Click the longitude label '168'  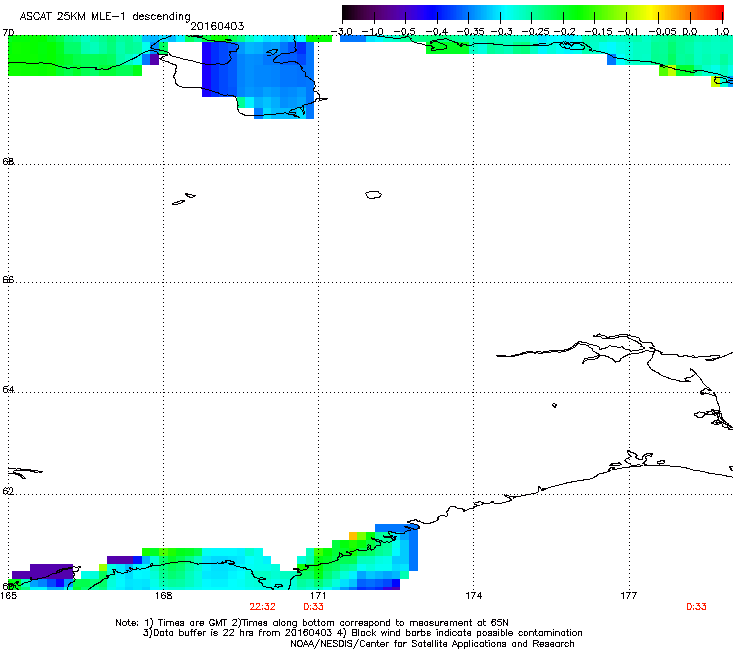163,596
